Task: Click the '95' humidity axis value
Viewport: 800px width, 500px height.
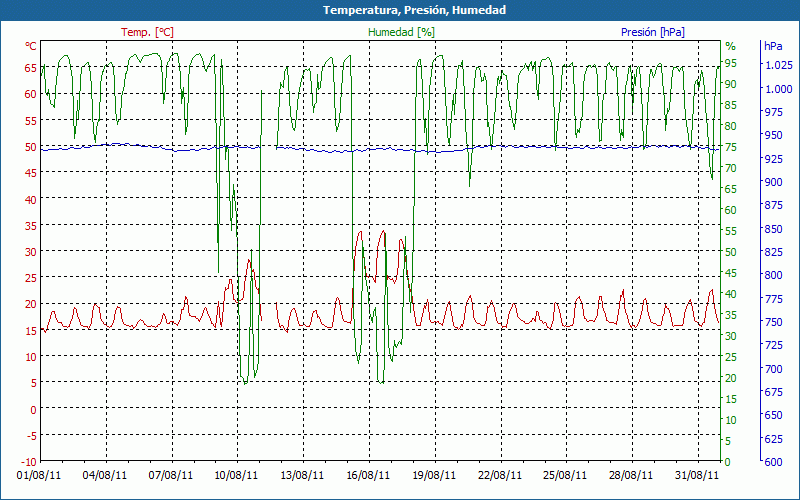Action: (x=731, y=63)
